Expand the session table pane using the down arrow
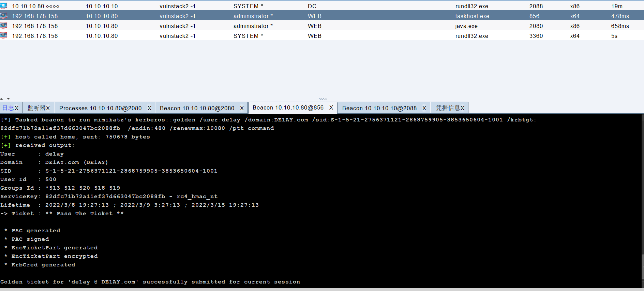Screen dimensions: 644x291 click(x=8, y=99)
